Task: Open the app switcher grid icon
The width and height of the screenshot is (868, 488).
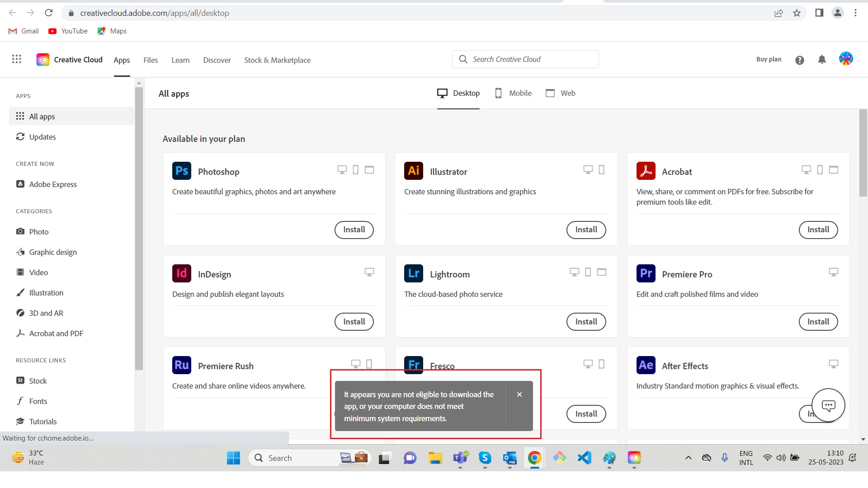Action: [x=17, y=59]
